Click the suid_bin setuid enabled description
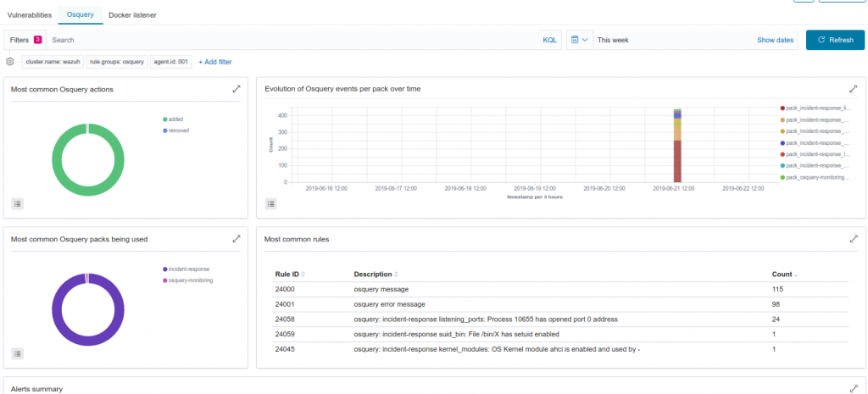868x394 pixels. pyautogui.click(x=456, y=334)
